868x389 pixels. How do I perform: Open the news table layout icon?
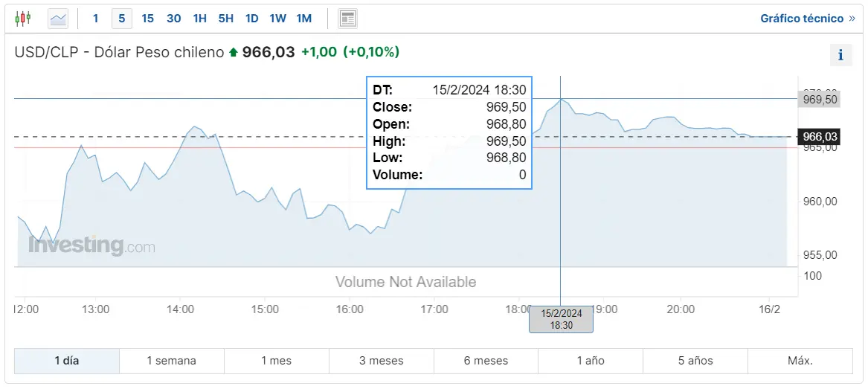click(347, 19)
